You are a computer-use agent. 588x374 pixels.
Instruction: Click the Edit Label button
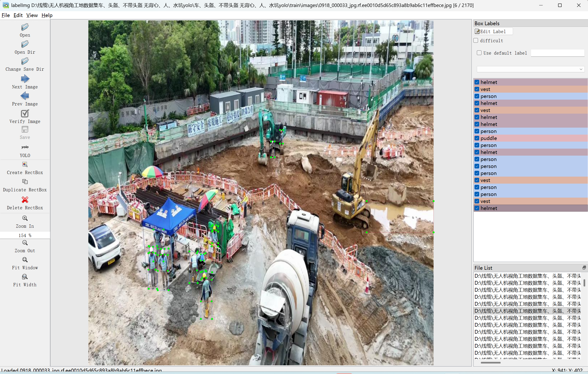(493, 31)
